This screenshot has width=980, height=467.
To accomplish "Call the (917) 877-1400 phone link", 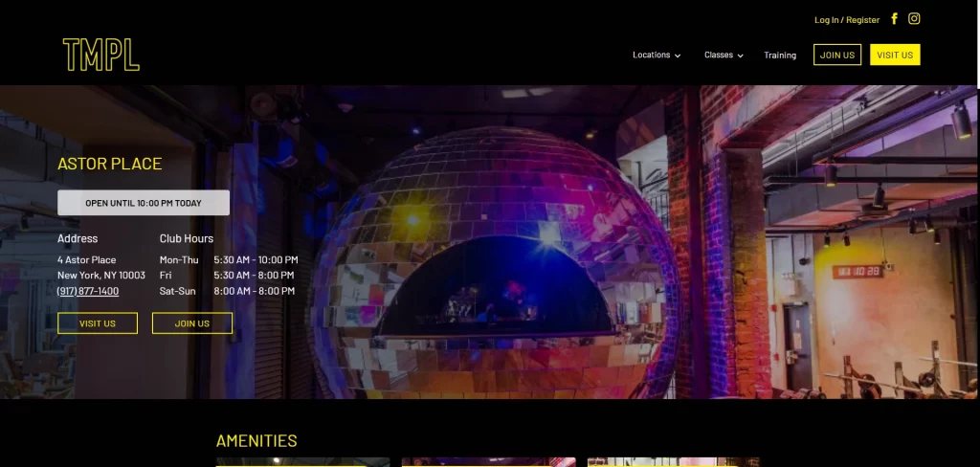I will click(88, 291).
